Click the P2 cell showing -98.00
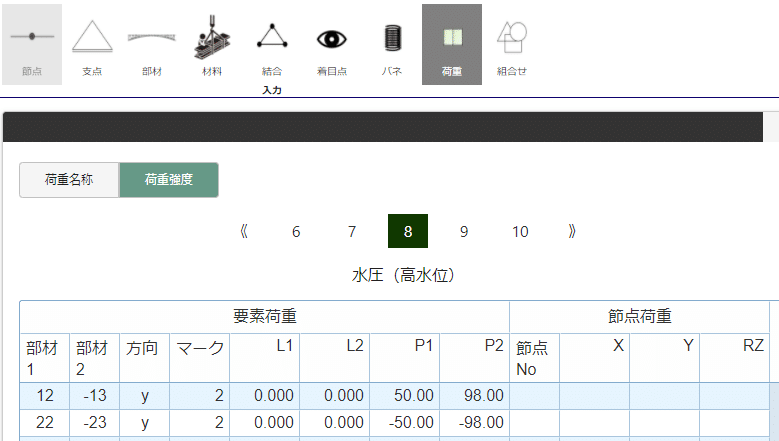 474,423
